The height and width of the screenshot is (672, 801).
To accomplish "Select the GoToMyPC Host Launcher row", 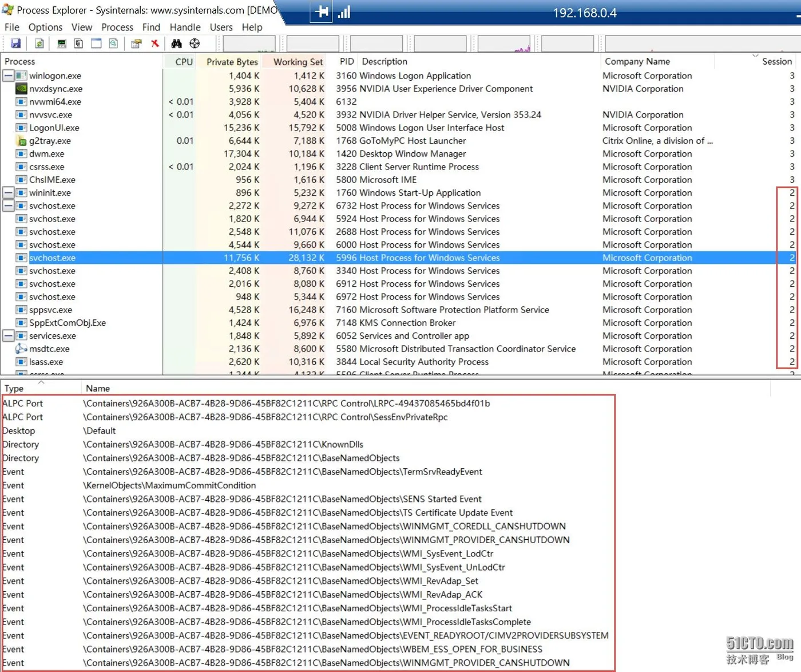I will (x=399, y=141).
